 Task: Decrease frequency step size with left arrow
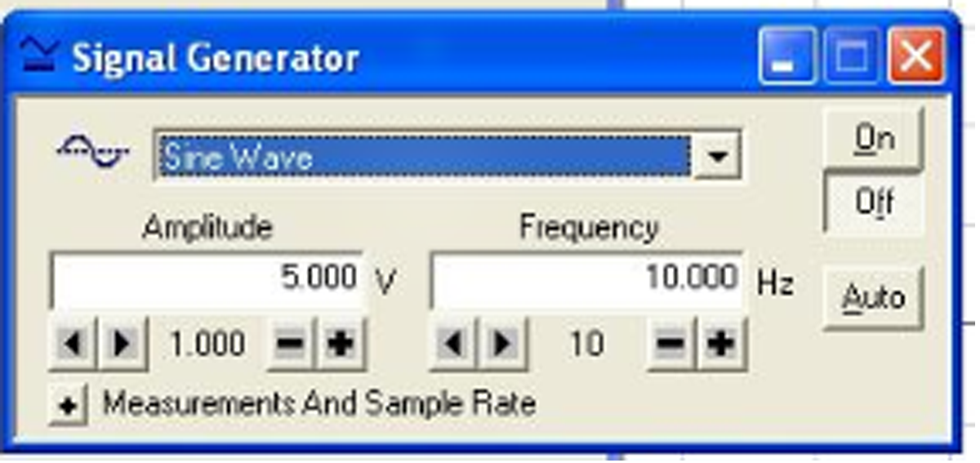pos(453,345)
